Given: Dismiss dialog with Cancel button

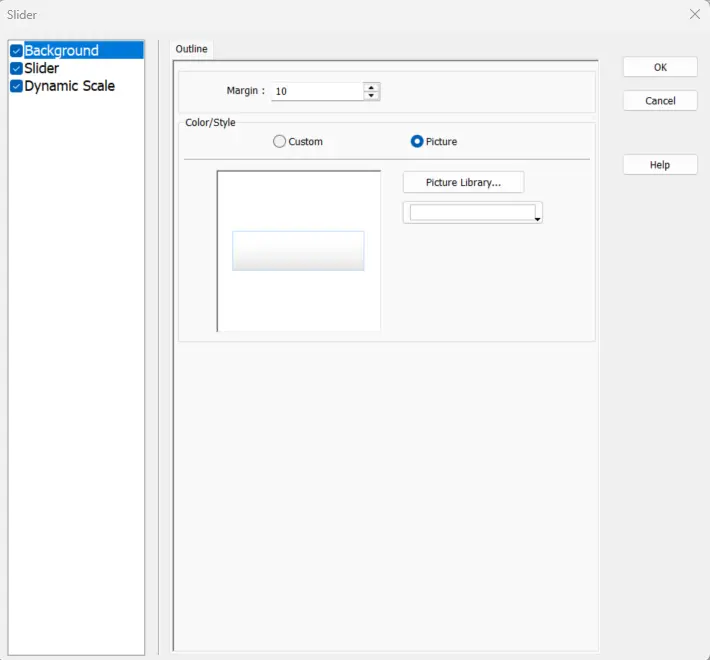Looking at the screenshot, I should click(660, 100).
